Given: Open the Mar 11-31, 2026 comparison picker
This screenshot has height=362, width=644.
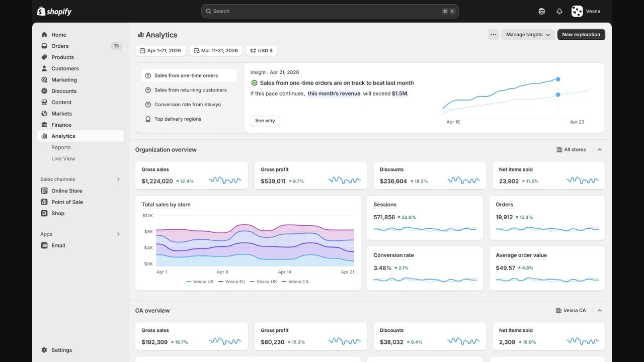Looking at the screenshot, I should coord(216,51).
